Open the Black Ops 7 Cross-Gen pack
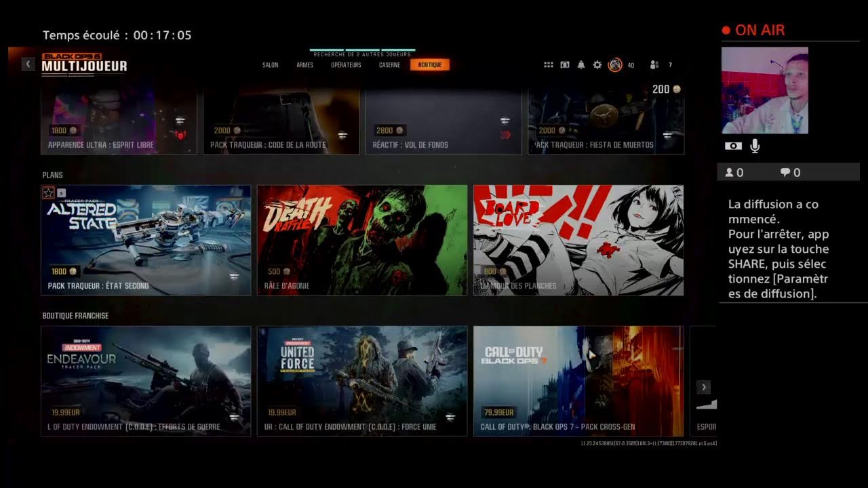868x488 pixels. pos(578,381)
